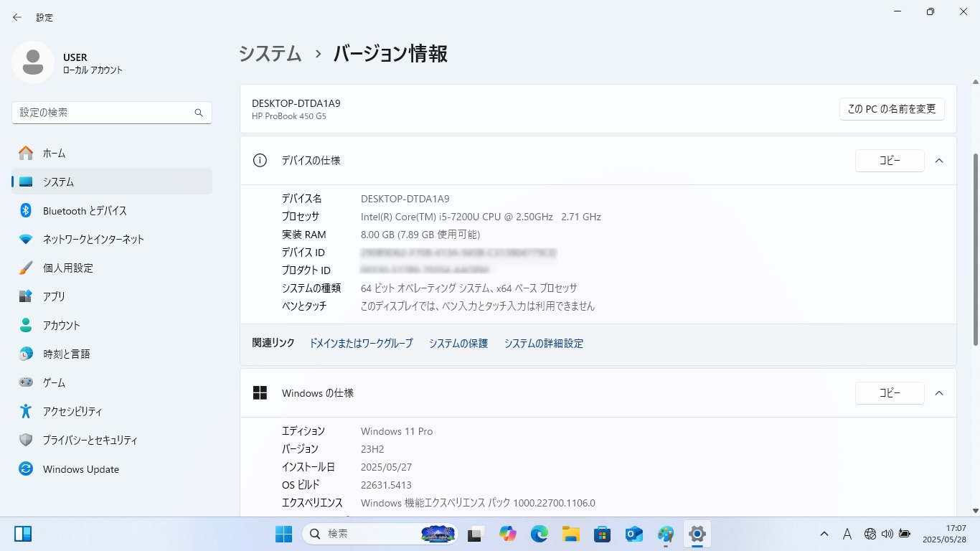
Task: Copy Windows specifications with Windows の仕様 コピー button
Action: 890,393
